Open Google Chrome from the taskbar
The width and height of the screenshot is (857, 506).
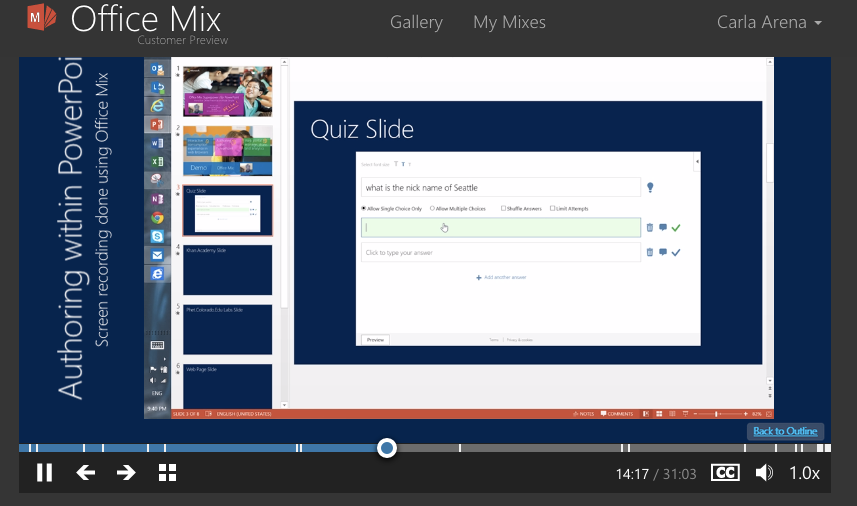coord(157,217)
